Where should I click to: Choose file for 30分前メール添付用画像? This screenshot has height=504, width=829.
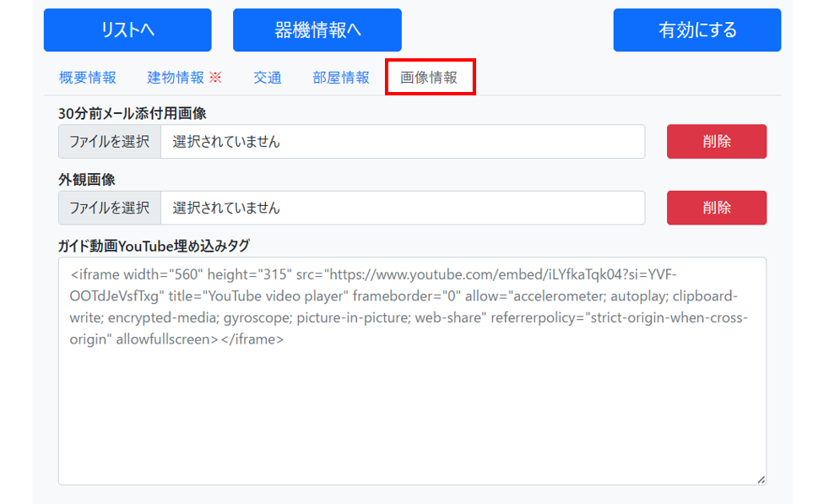coord(110,142)
